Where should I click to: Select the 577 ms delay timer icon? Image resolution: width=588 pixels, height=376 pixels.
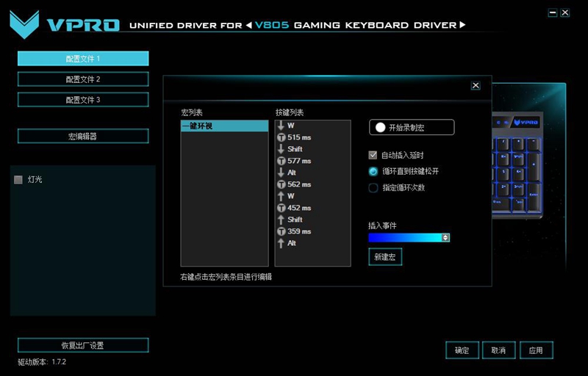click(x=282, y=161)
